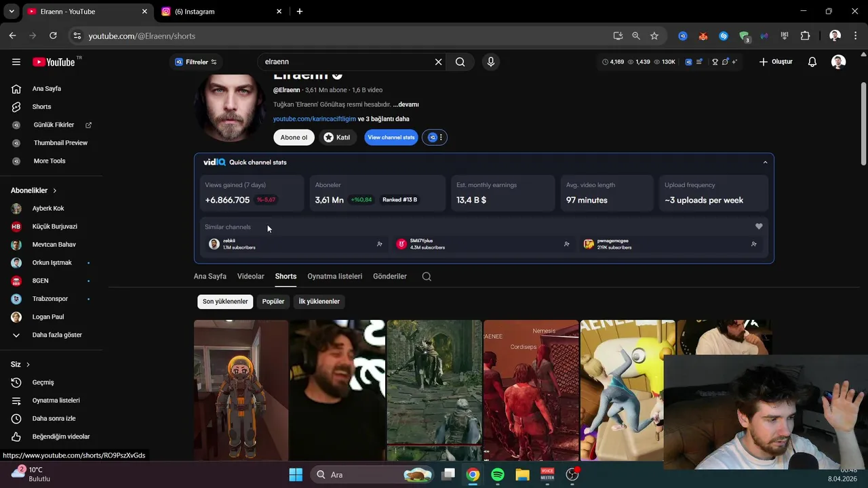
Task: Open the vidIQ chat bubble icon
Action: (x=725, y=62)
